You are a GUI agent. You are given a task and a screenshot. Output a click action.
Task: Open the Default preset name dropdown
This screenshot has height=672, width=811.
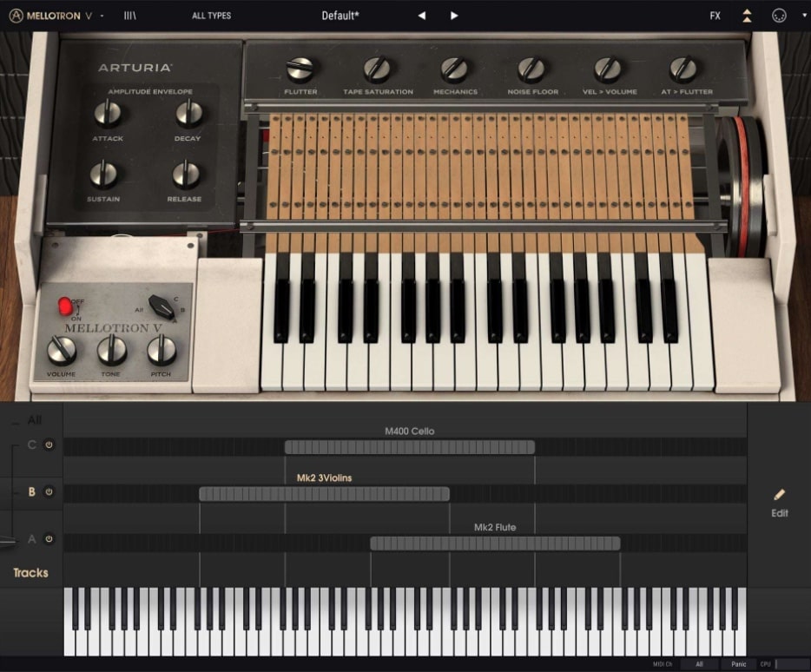click(340, 15)
